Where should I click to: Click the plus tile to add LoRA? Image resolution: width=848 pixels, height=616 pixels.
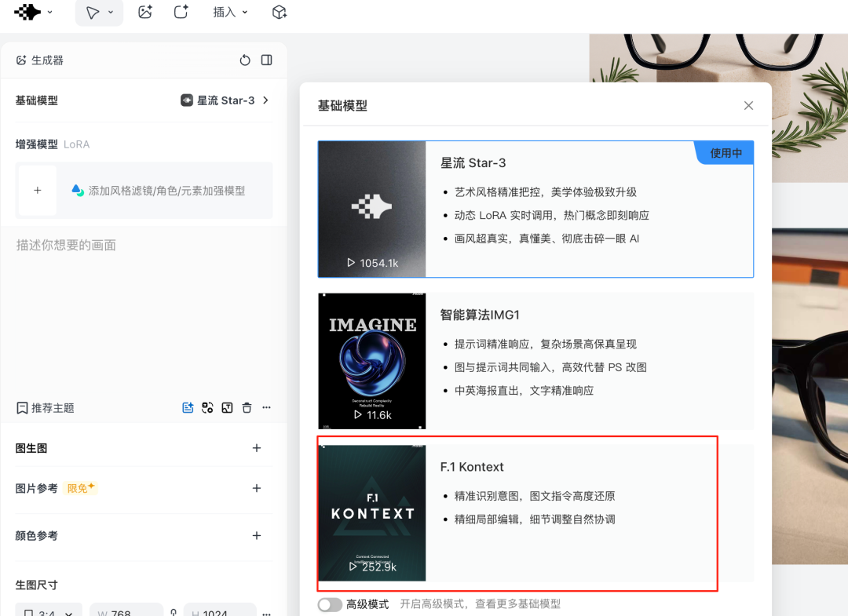38,190
